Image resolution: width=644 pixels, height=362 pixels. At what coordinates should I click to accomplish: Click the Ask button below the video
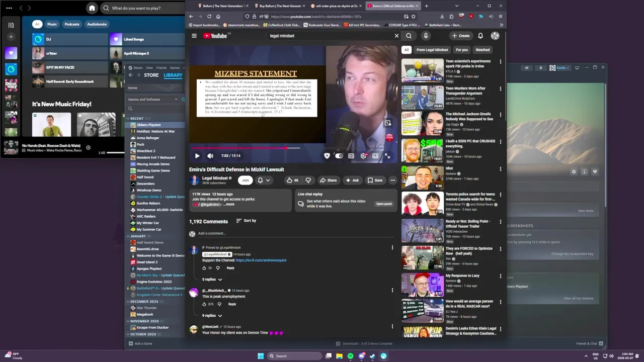click(x=352, y=180)
